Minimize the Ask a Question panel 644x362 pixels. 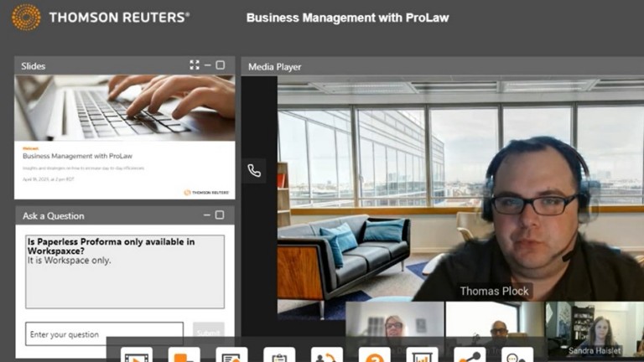point(207,215)
